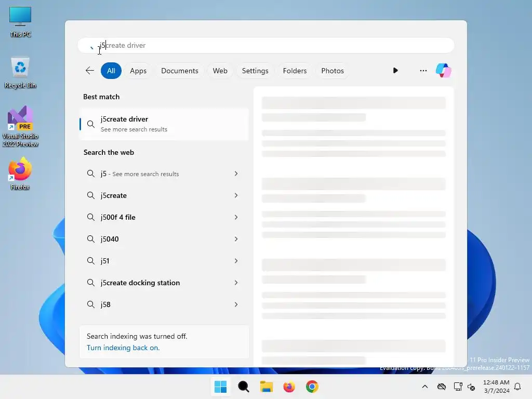This screenshot has height=399, width=532.
Task: Expand chevron beside j51
Action: click(236, 261)
